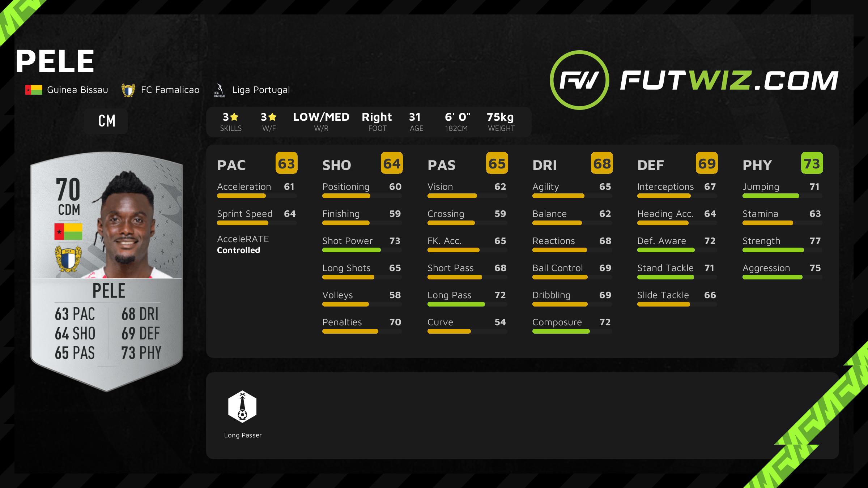This screenshot has height=488, width=868.
Task: Click the 'Long Shots' stat label
Action: pyautogui.click(x=346, y=268)
